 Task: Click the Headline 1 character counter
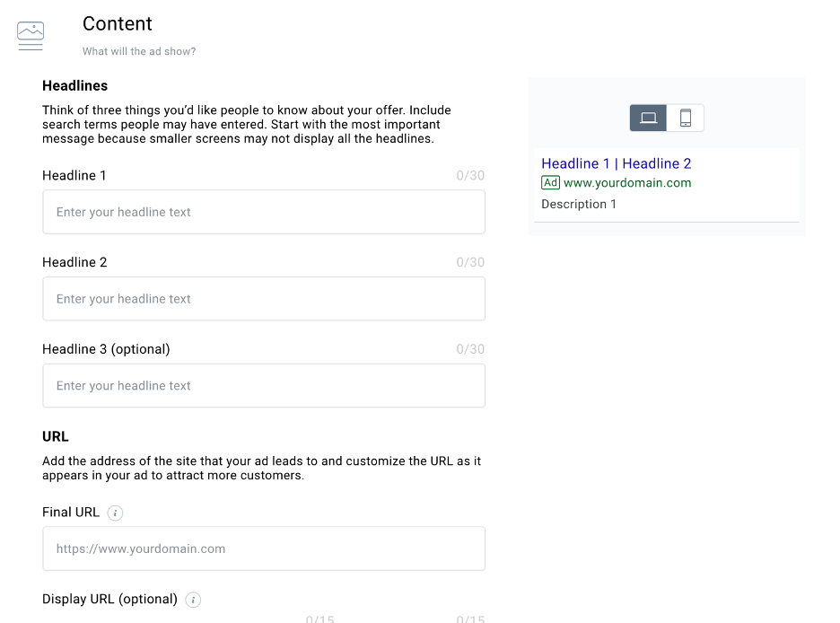pos(470,175)
